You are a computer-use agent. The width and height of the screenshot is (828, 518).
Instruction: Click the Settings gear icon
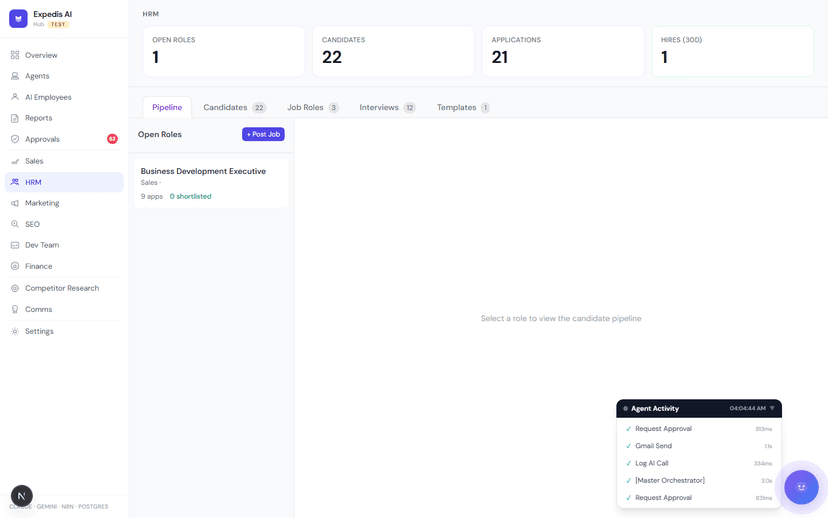point(15,332)
